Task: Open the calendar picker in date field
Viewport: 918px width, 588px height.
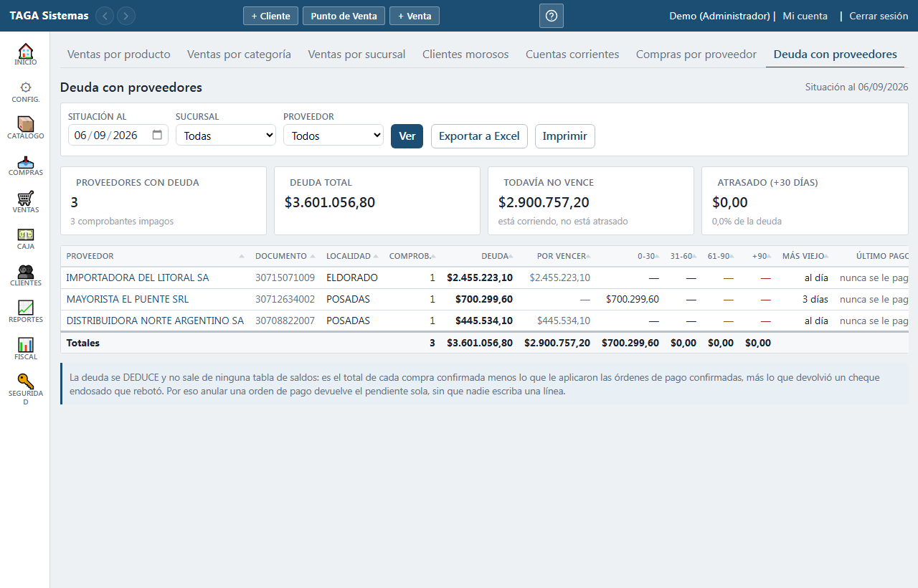Action: [157, 135]
